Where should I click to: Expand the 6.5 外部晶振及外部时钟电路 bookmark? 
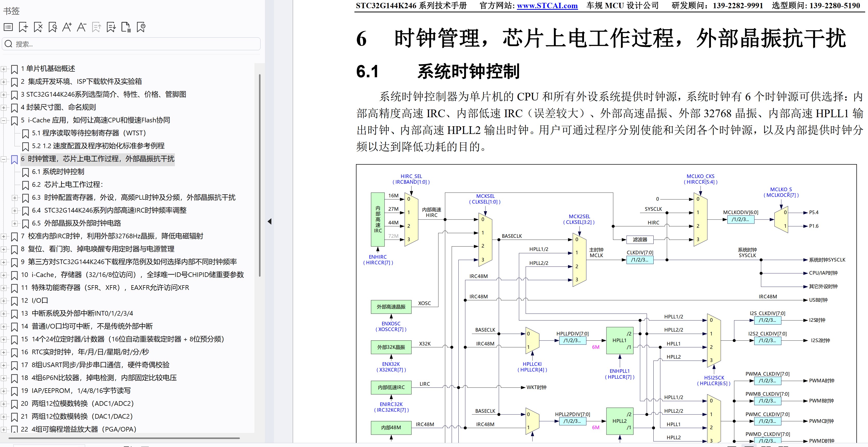[14, 224]
